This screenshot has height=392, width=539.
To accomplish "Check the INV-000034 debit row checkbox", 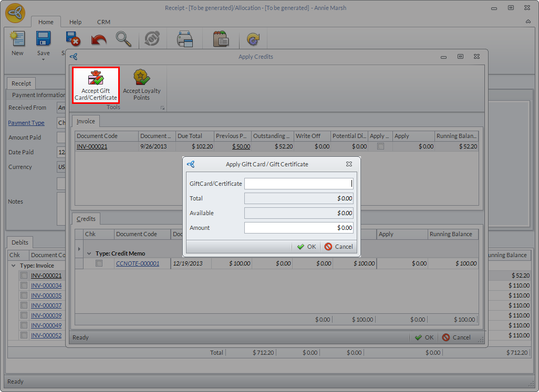I will tap(24, 285).
